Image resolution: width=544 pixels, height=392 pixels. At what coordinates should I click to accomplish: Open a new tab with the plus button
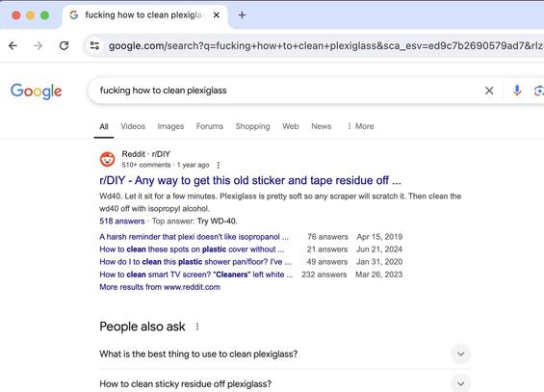[243, 15]
